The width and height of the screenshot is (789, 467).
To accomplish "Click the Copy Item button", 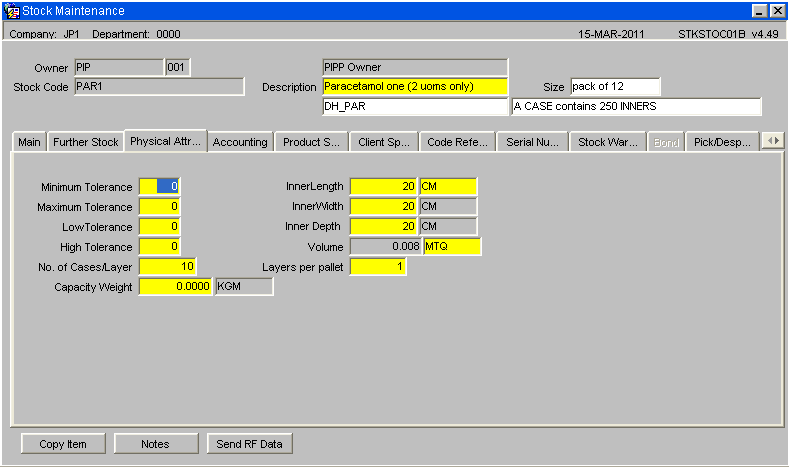I will (x=63, y=444).
